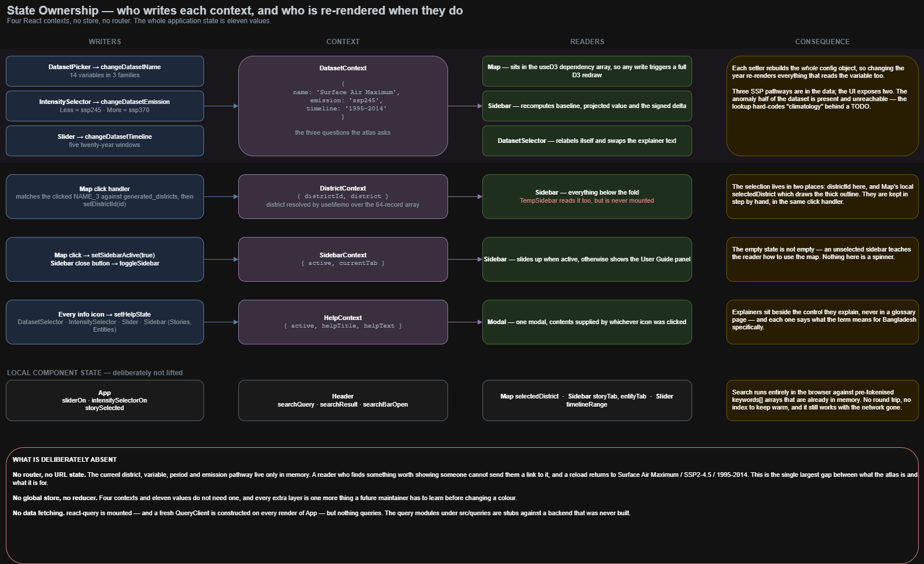Viewport: 924px width, 564px height.
Task: Click the selection lives in two places note
Action: pos(822,196)
